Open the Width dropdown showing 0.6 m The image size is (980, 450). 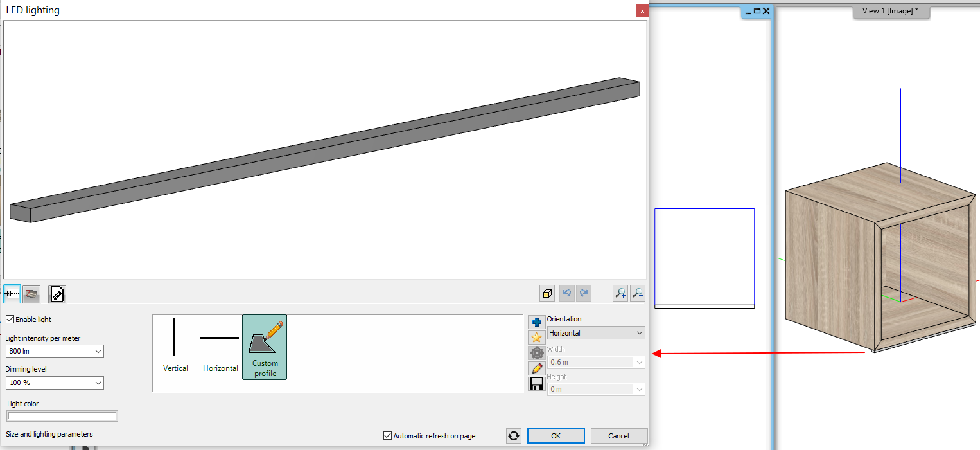coord(596,363)
